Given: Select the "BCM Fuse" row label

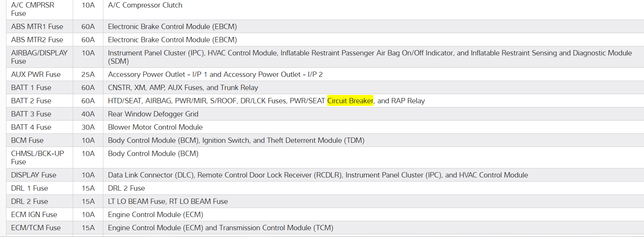Looking at the screenshot, I should tap(27, 140).
